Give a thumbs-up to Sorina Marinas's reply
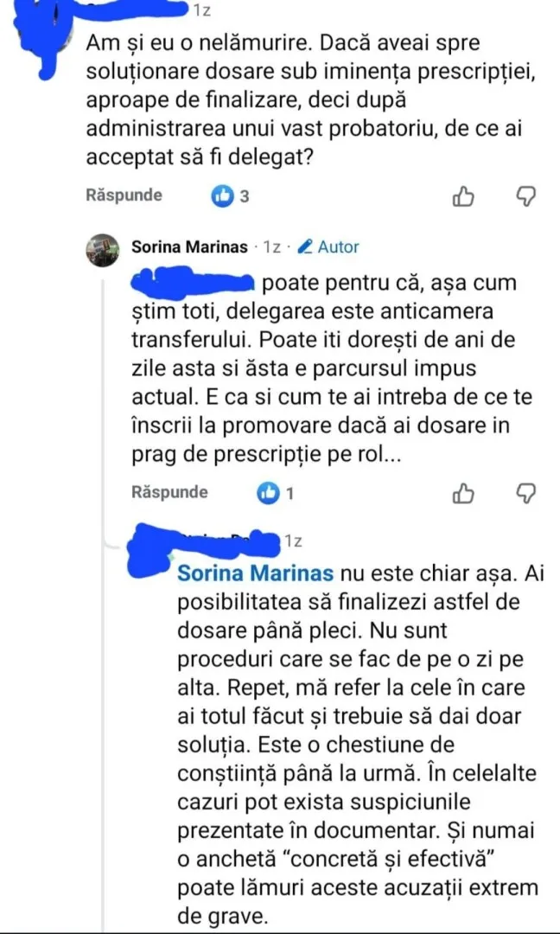560x934 pixels. tap(464, 493)
